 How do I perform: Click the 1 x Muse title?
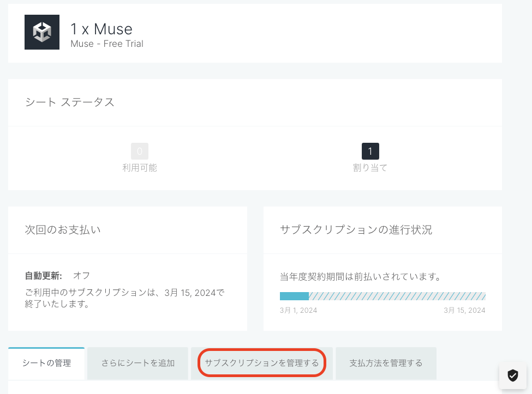[101, 28]
